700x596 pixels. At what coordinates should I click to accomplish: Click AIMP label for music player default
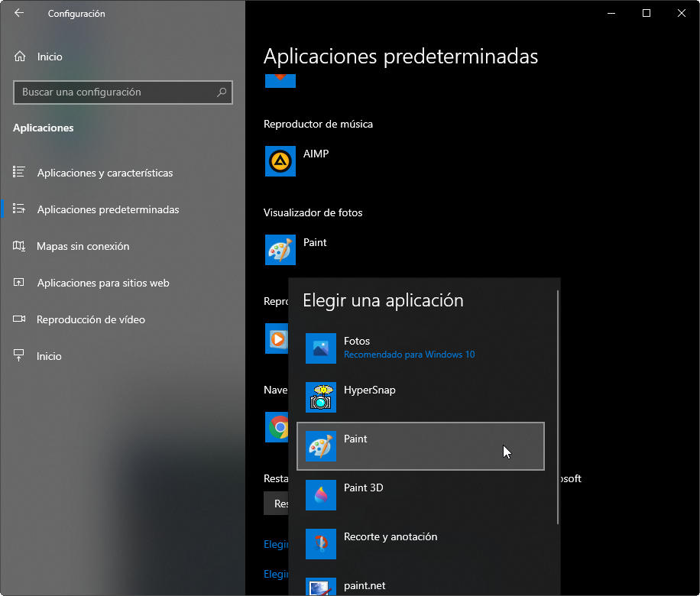click(316, 154)
